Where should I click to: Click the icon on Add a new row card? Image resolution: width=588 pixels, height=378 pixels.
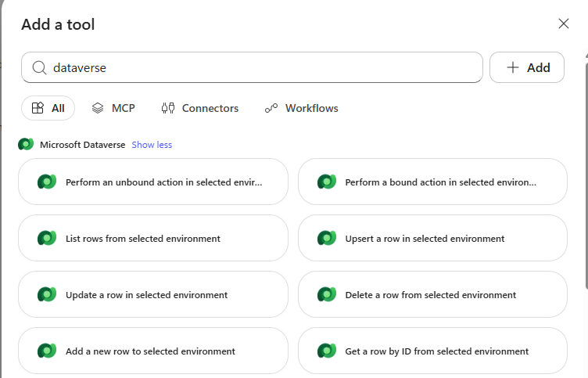click(47, 351)
